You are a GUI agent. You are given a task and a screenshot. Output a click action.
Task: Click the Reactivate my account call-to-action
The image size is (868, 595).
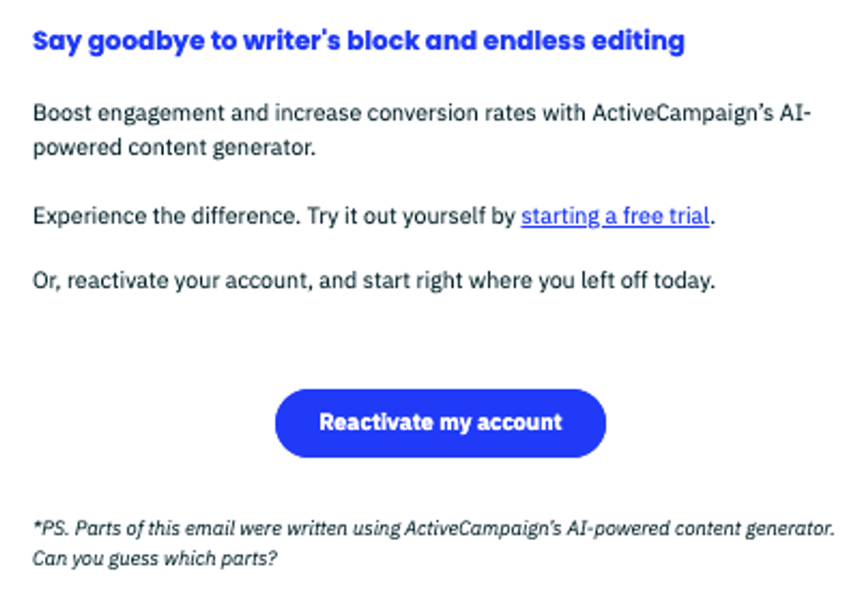coord(441,423)
